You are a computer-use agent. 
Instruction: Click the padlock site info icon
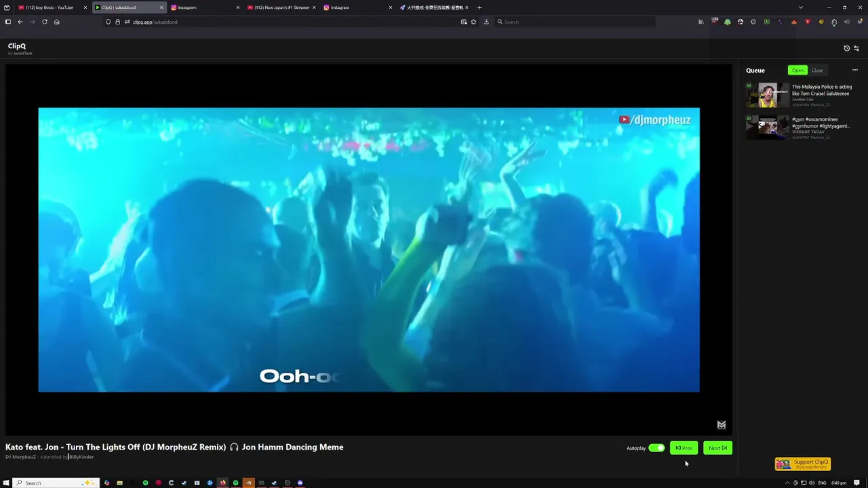point(117,22)
